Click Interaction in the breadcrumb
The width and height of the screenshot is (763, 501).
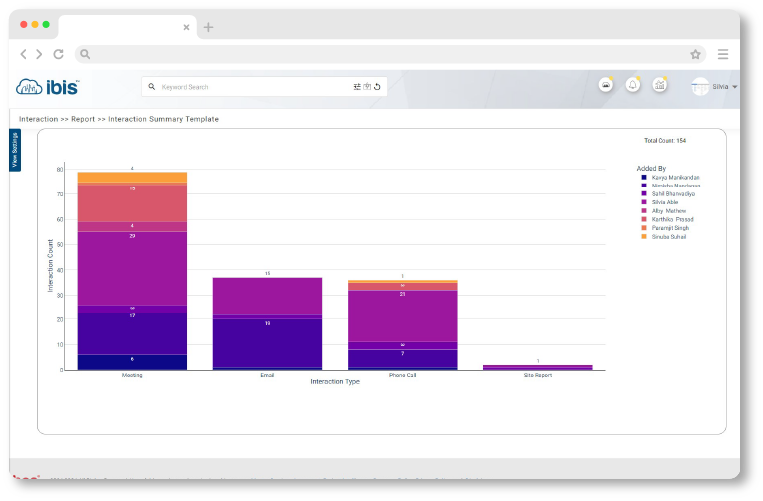[x=38, y=119]
